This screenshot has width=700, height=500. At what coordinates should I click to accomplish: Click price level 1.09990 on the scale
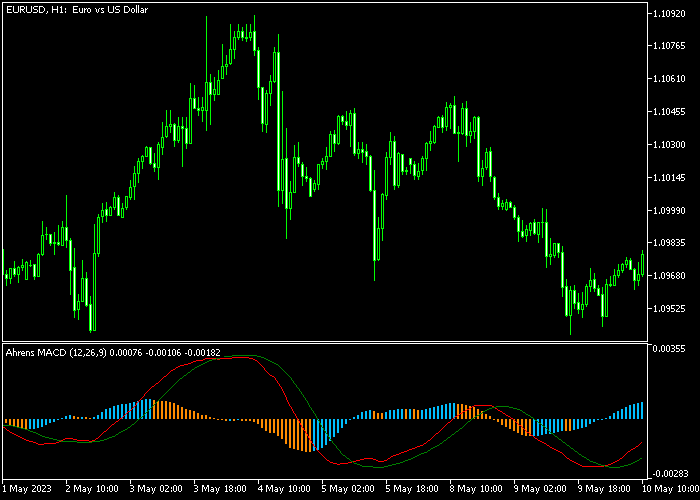coord(669,210)
